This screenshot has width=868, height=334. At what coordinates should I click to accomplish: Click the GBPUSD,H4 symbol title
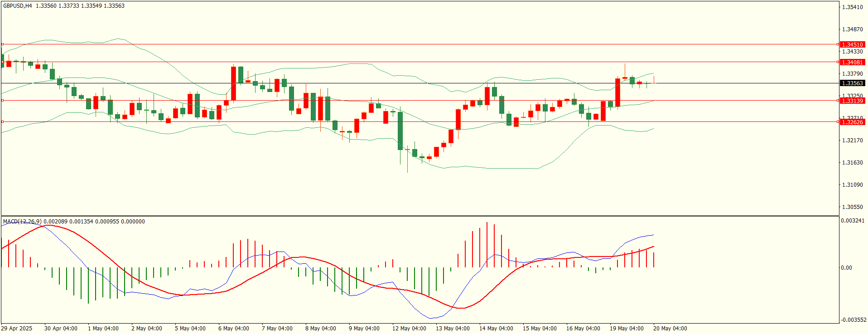(x=18, y=6)
